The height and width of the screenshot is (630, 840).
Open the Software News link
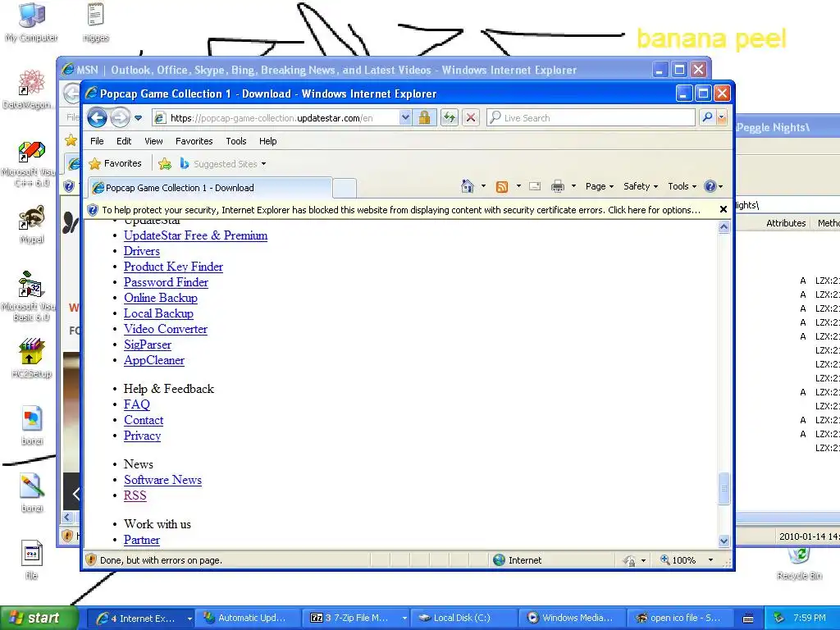(x=163, y=480)
